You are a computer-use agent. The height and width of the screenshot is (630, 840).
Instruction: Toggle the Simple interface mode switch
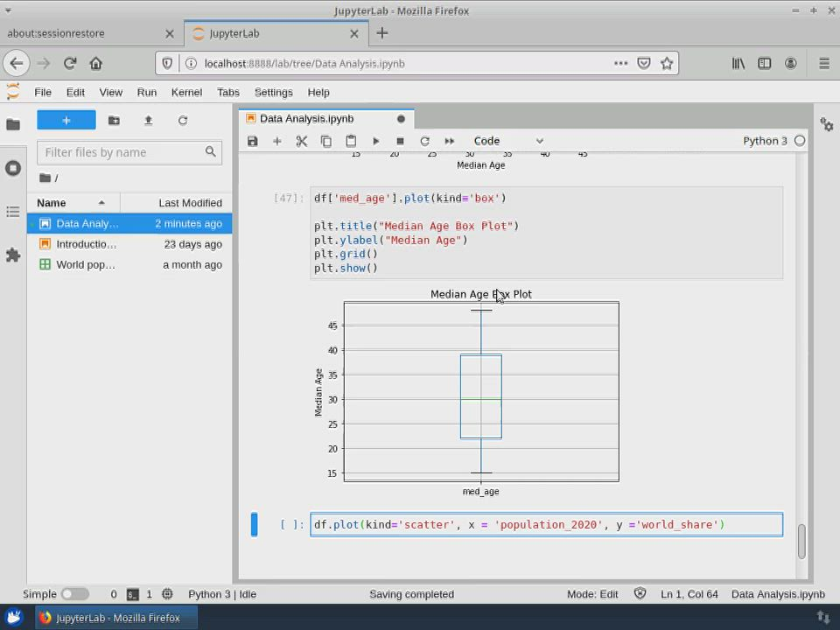click(73, 594)
